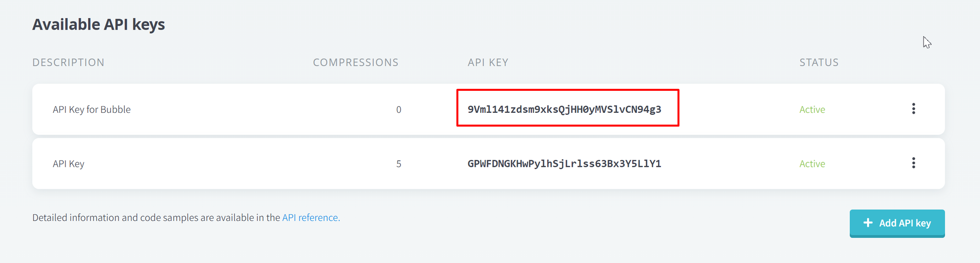
Task: Click the plus icon on Add API key
Action: click(868, 223)
